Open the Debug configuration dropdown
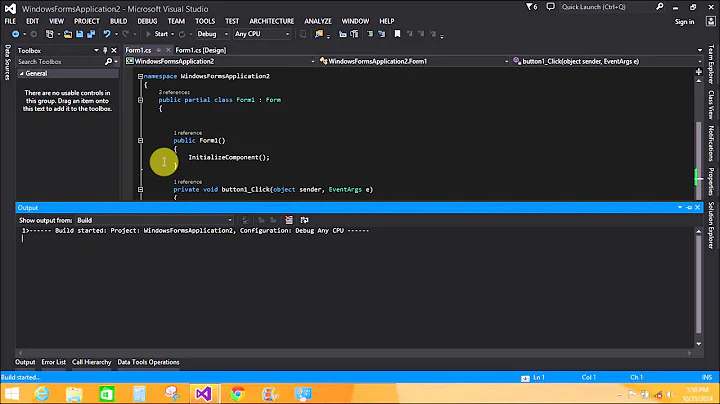 [x=212, y=34]
